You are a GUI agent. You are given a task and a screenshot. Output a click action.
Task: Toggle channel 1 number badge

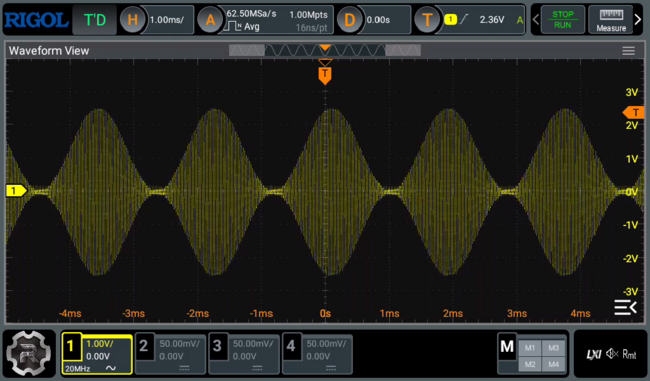[x=71, y=346]
